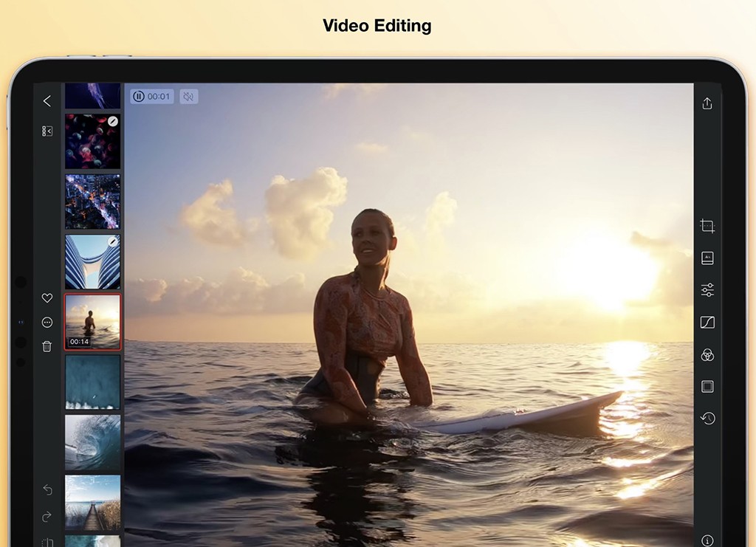The image size is (756, 547).
Task: Open the Curves tool
Action: point(707,323)
